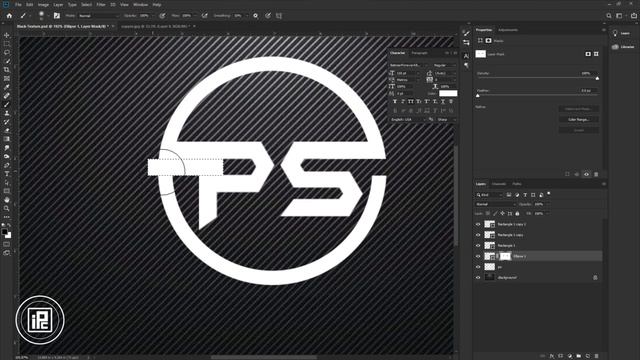The width and height of the screenshot is (640, 360).
Task: Filter layers by type (T) icon
Action: tap(525, 195)
